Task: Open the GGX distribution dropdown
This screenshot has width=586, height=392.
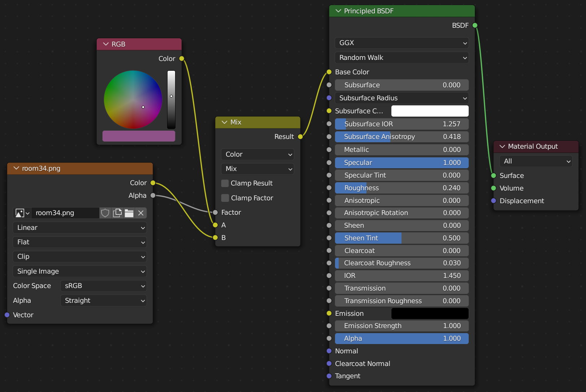Action: 401,43
